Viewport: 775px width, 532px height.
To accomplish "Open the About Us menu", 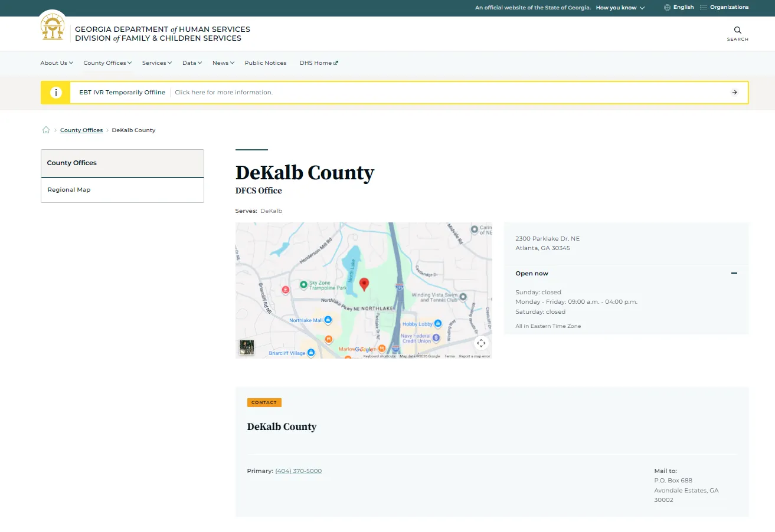I will 57,63.
